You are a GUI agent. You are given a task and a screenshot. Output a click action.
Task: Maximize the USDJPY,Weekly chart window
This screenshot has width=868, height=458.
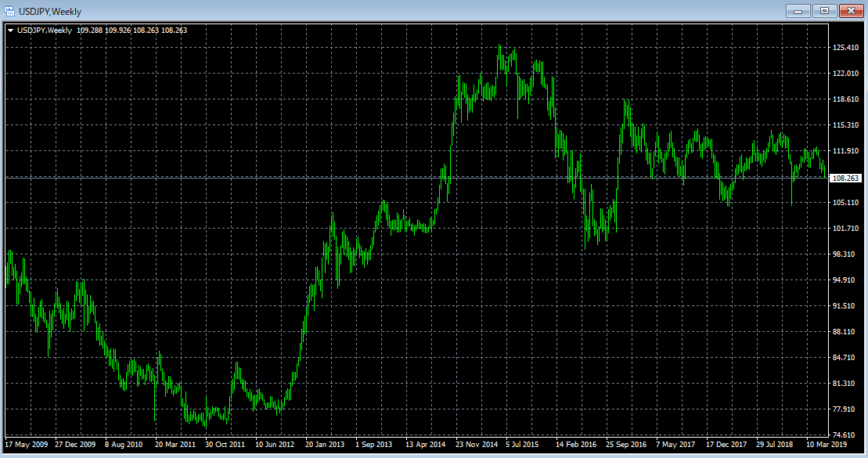(x=825, y=11)
